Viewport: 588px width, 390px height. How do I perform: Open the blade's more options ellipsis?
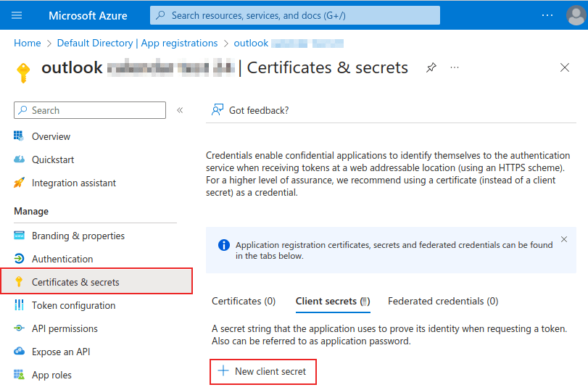click(x=455, y=67)
